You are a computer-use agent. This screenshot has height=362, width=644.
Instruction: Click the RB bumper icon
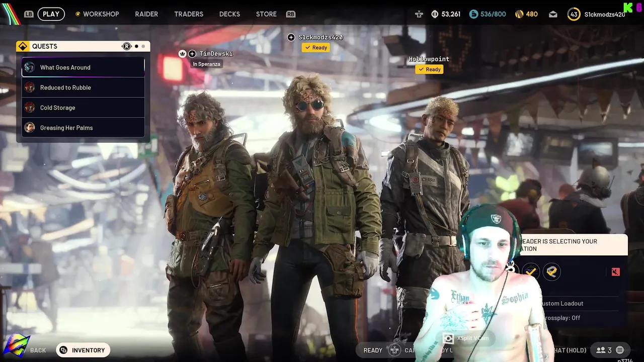coord(290,14)
